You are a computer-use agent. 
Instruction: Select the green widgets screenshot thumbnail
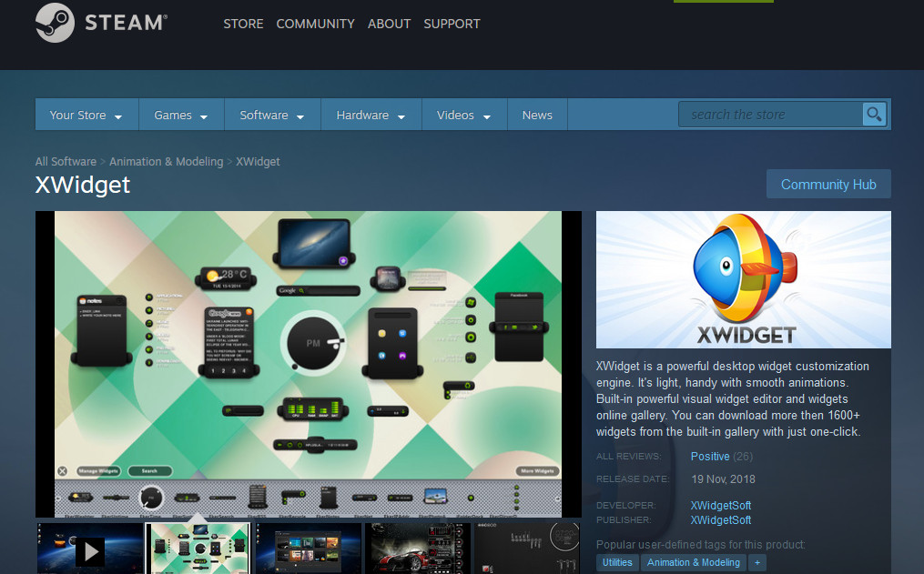point(198,549)
